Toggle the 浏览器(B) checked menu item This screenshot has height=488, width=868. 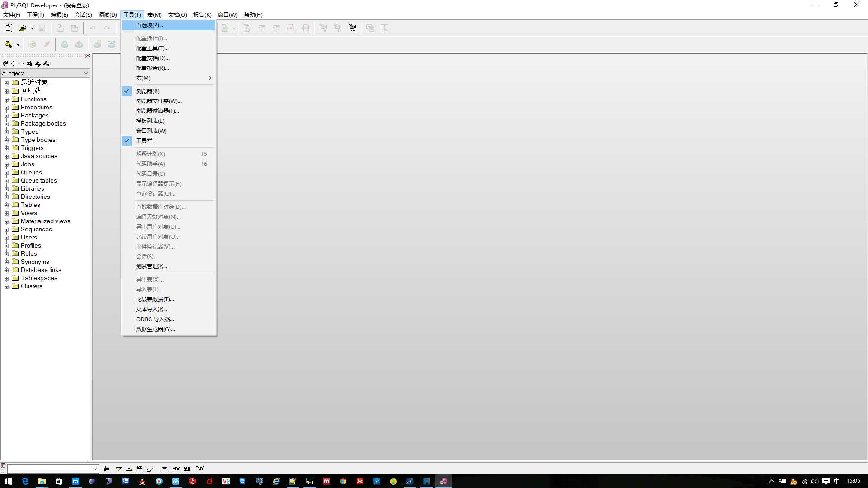[169, 91]
